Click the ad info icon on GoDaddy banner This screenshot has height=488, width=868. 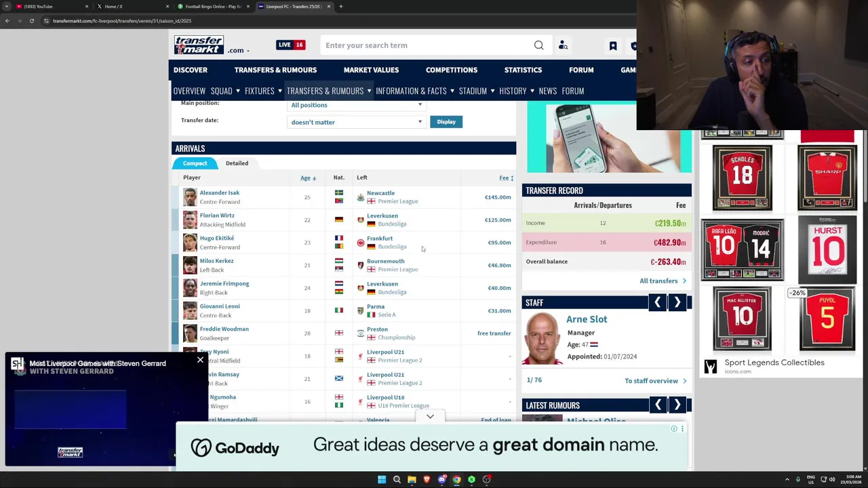click(674, 428)
